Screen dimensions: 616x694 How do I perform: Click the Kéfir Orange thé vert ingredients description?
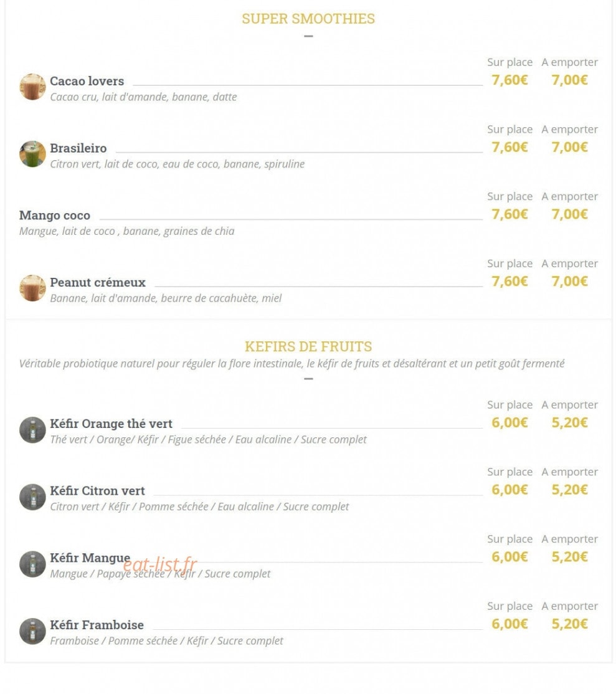tap(209, 439)
